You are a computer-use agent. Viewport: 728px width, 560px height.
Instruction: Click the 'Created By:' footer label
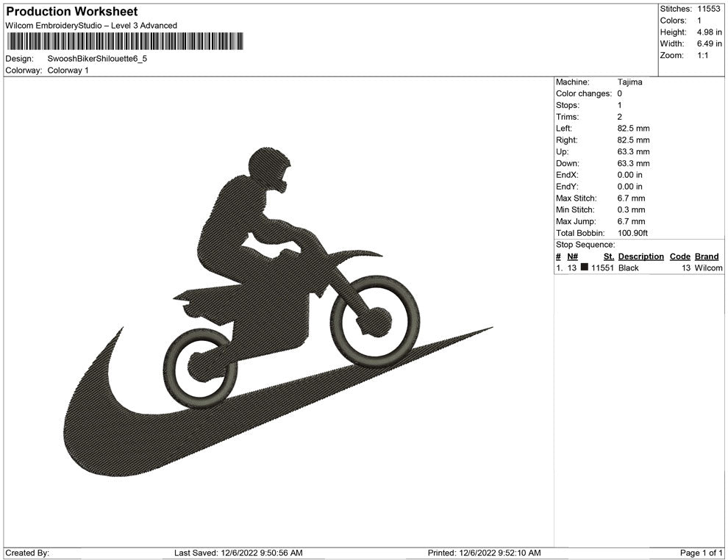pos(27,553)
